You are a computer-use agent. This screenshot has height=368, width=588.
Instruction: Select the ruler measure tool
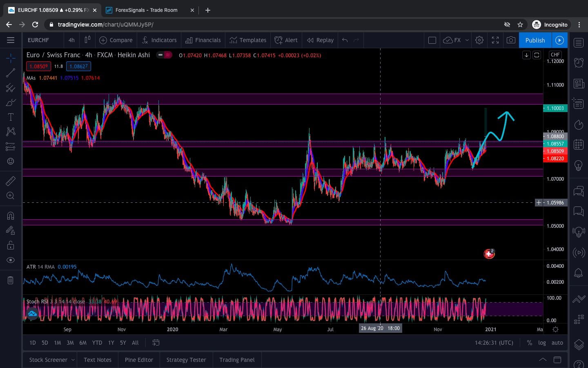11,181
